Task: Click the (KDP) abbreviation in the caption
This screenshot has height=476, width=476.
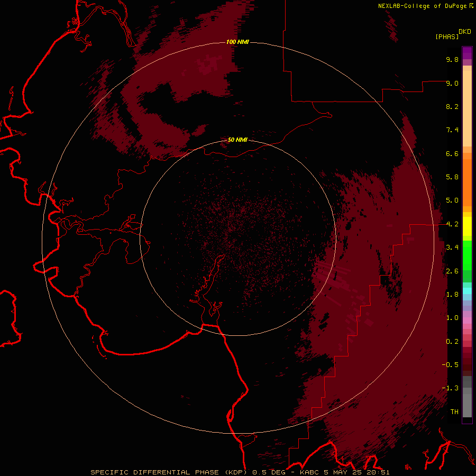Action: [x=236, y=472]
